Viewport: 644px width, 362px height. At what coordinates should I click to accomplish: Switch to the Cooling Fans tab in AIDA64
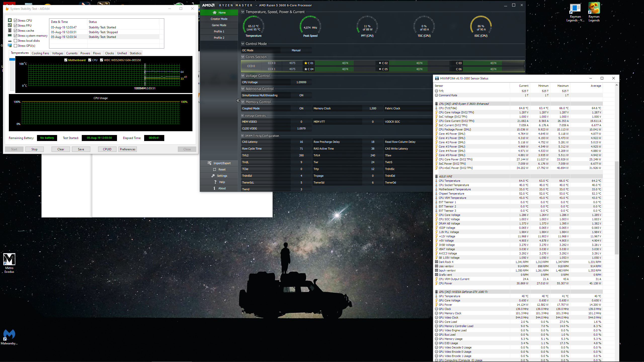pyautogui.click(x=40, y=53)
